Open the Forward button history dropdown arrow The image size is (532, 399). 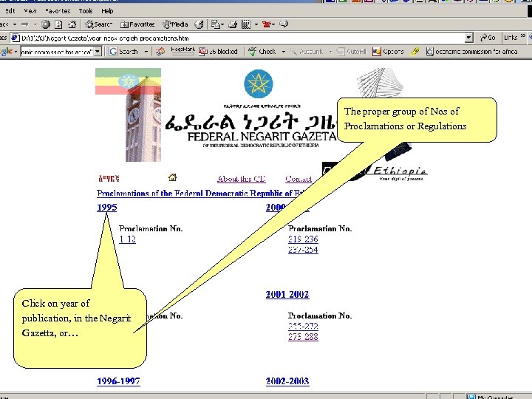pos(35,24)
